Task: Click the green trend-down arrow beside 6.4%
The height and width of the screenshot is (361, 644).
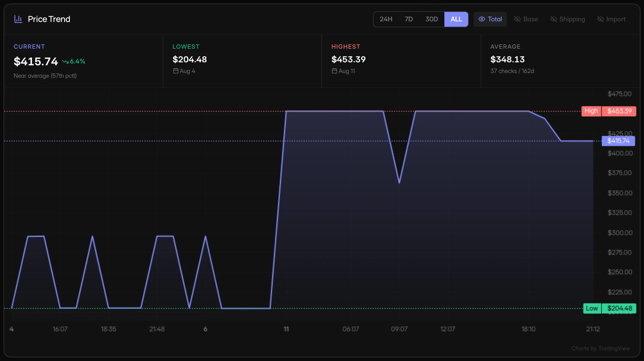Action: [65, 61]
